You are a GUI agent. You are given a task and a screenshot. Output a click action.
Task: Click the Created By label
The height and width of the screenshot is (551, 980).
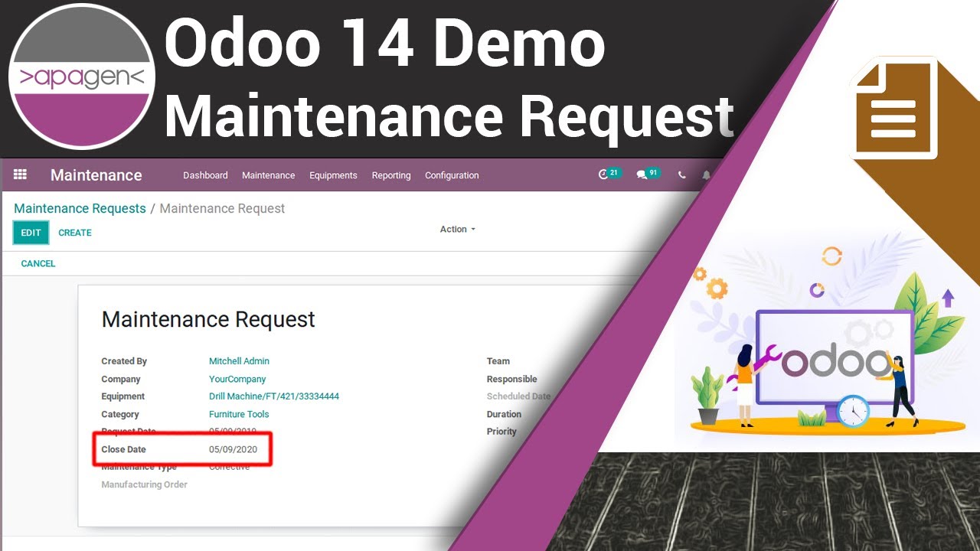(x=124, y=361)
